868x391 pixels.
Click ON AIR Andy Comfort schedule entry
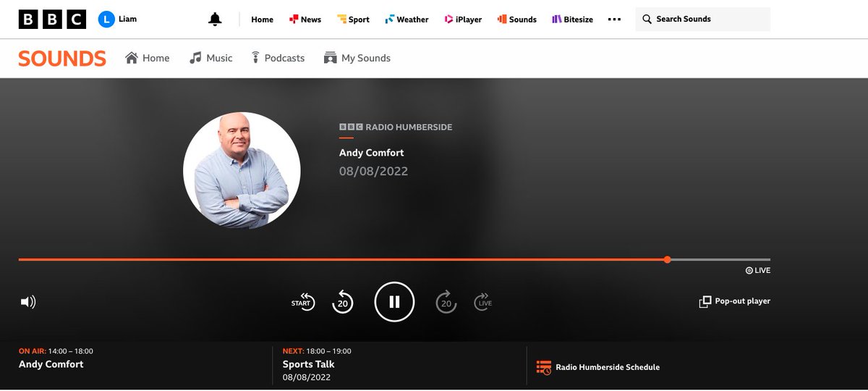tap(56, 358)
